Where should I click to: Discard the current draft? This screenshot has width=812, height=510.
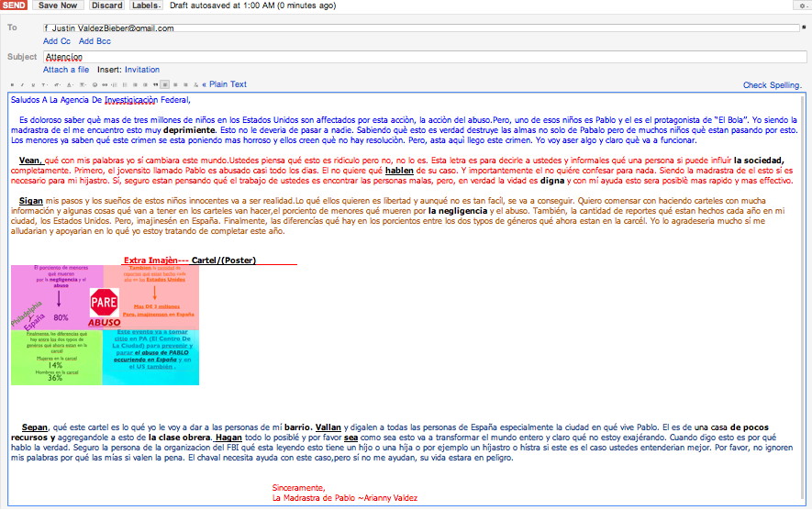click(106, 6)
